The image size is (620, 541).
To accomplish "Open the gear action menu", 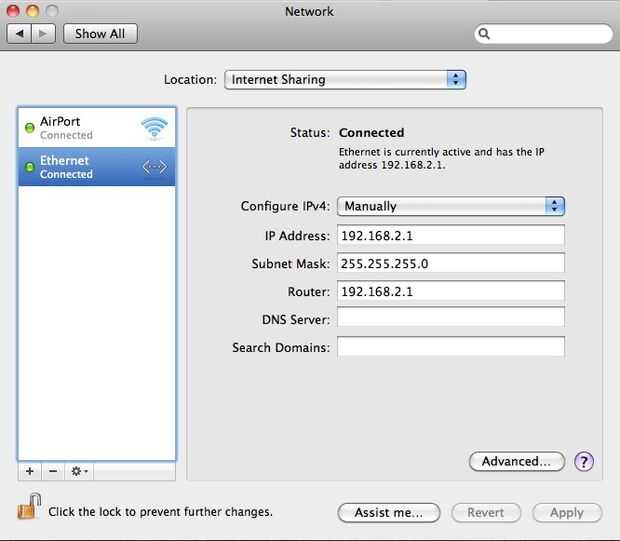I will (x=79, y=471).
